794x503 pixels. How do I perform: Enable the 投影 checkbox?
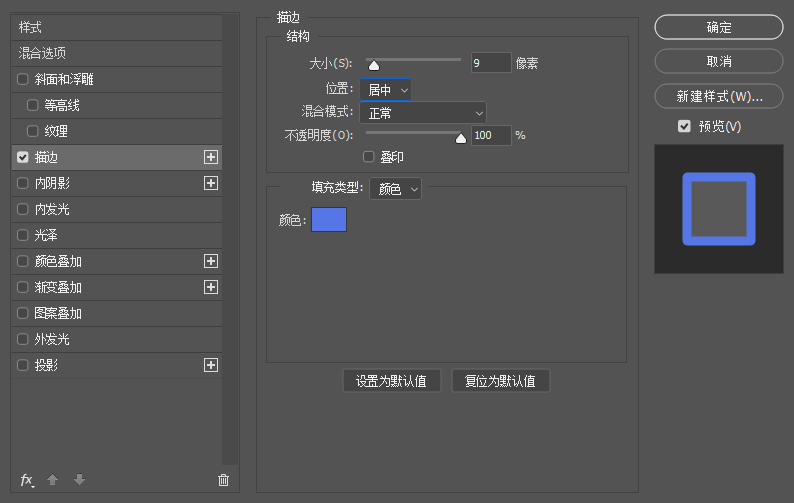[x=23, y=365]
